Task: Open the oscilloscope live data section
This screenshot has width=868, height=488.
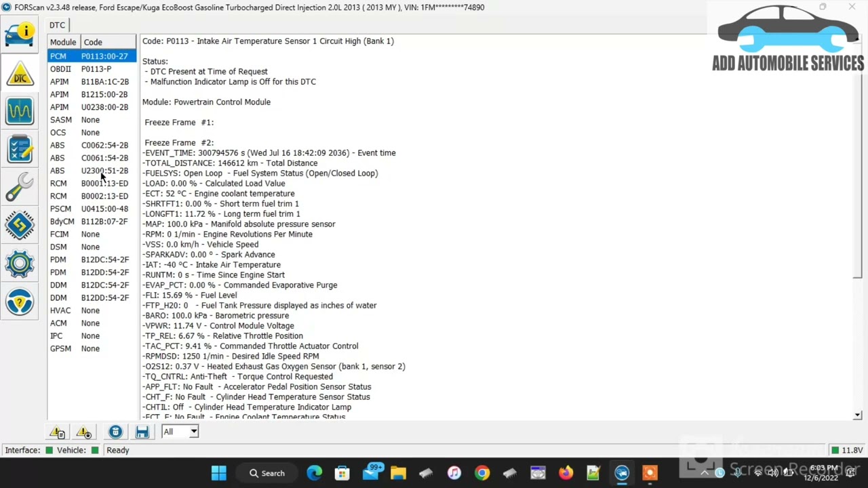Action: point(20,111)
